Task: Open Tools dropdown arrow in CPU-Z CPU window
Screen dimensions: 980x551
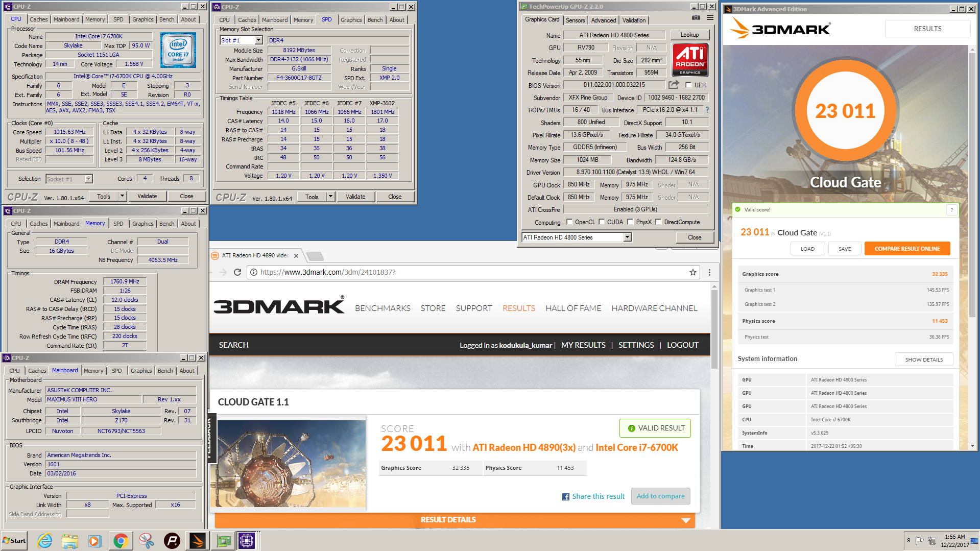Action: [x=122, y=196]
